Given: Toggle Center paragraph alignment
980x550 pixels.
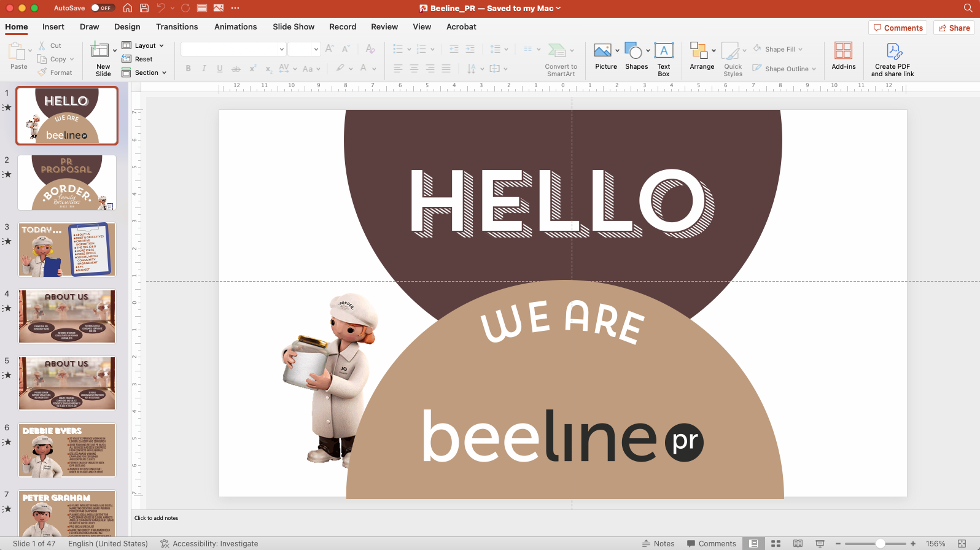Looking at the screenshot, I should point(414,68).
